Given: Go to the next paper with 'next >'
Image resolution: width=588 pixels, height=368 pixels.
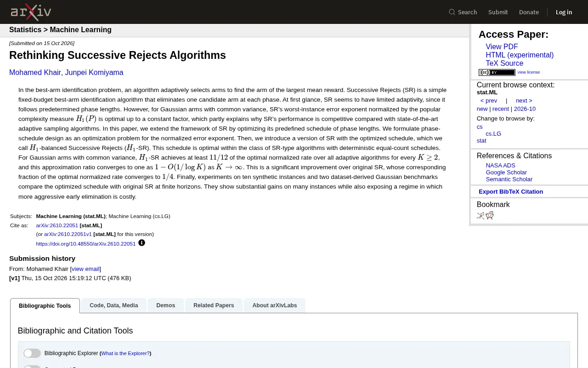Looking at the screenshot, I should pos(524,101).
